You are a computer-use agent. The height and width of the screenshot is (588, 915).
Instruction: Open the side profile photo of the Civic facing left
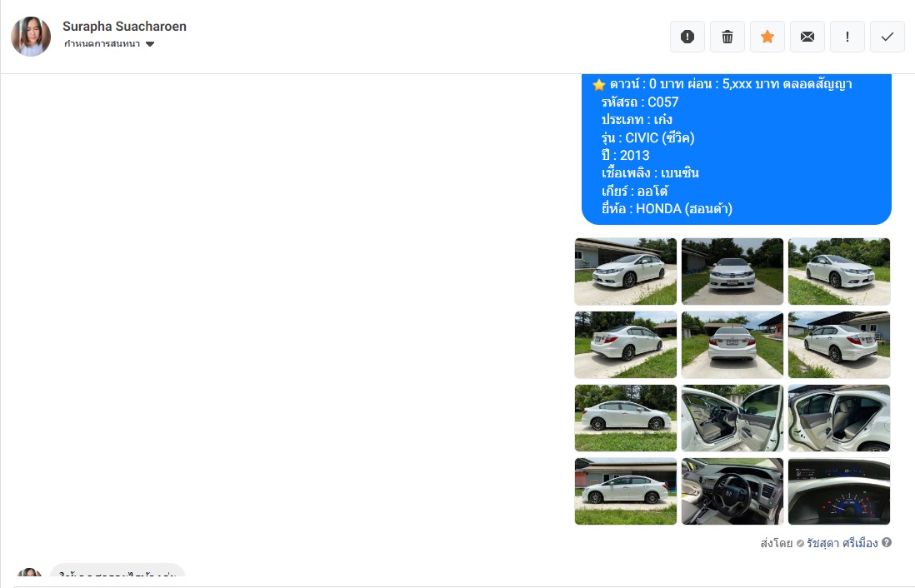(x=626, y=491)
